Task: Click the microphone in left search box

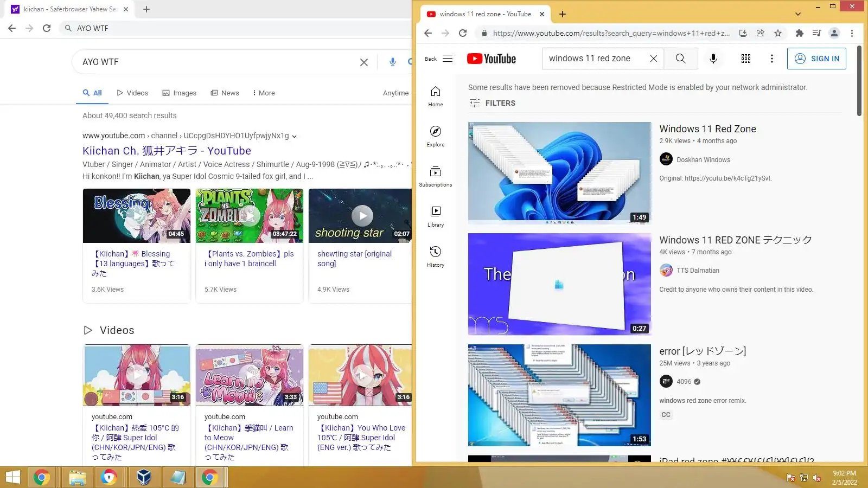Action: [393, 62]
